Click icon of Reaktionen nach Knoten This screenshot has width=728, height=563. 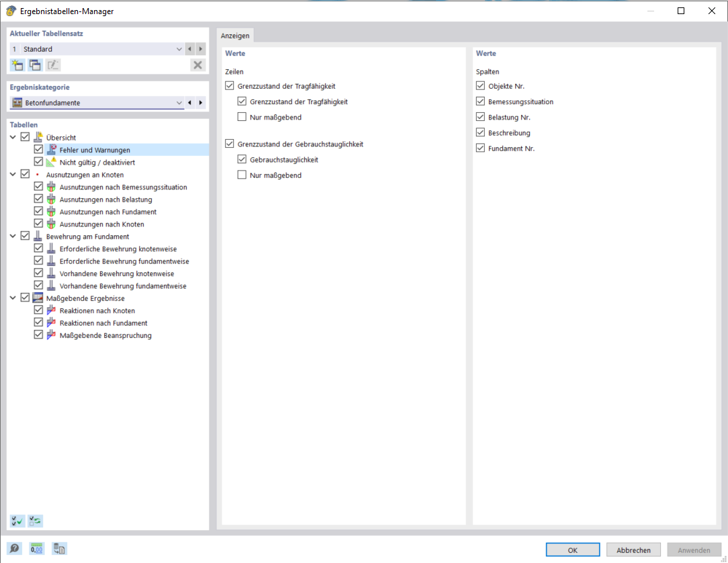52,310
